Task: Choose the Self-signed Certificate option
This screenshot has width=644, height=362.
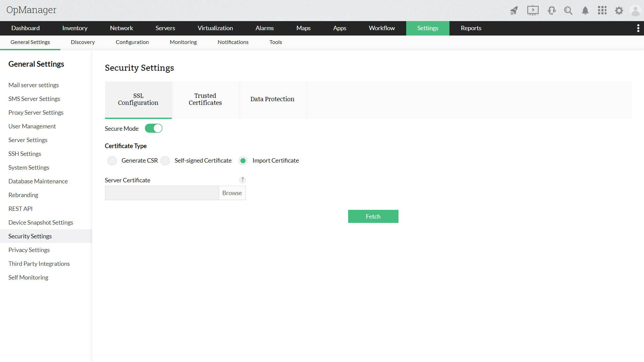Action: [165, 161]
